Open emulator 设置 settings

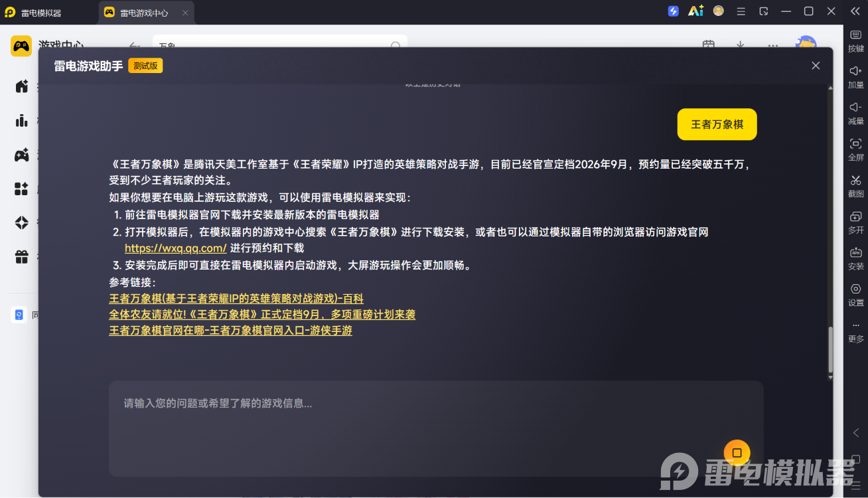[856, 295]
